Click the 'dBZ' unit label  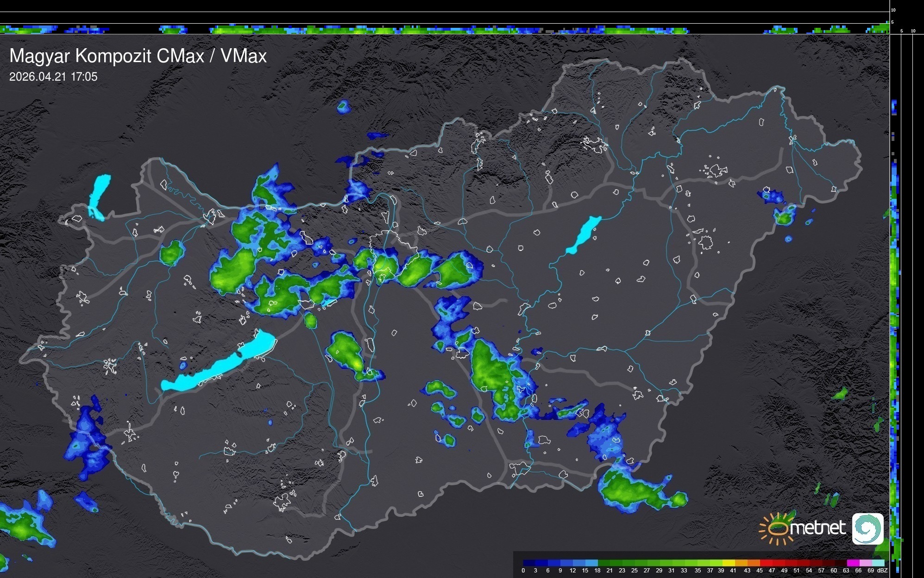pos(882,571)
